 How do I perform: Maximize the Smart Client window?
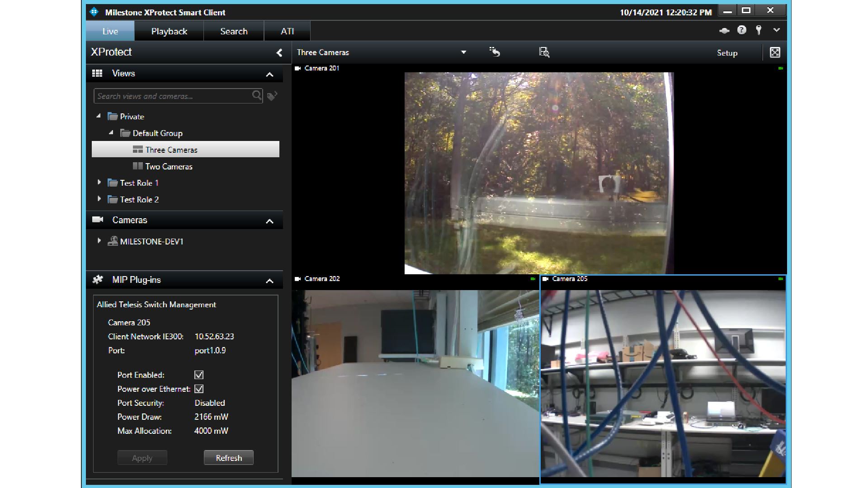[x=746, y=10]
